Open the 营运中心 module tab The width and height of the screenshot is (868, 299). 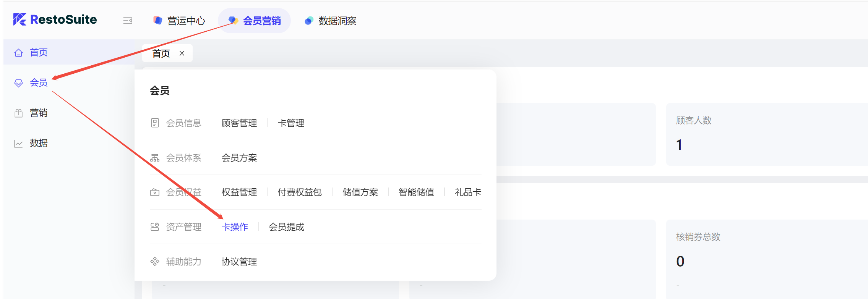179,21
